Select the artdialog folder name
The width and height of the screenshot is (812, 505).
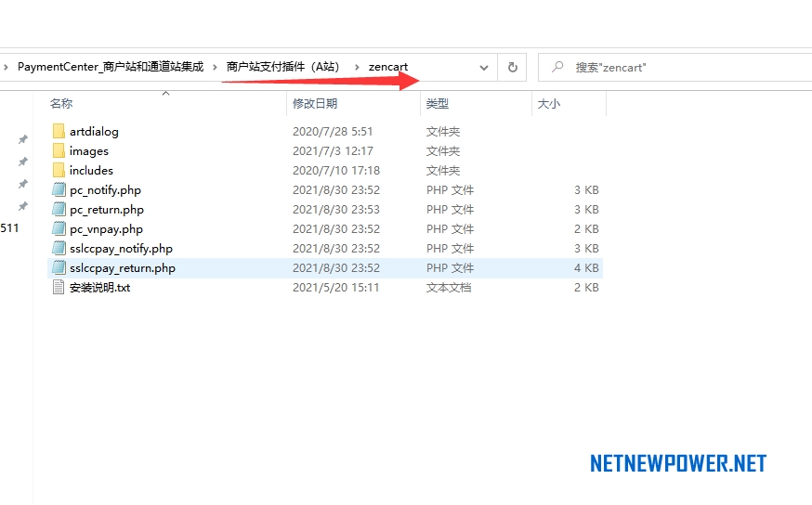(94, 132)
